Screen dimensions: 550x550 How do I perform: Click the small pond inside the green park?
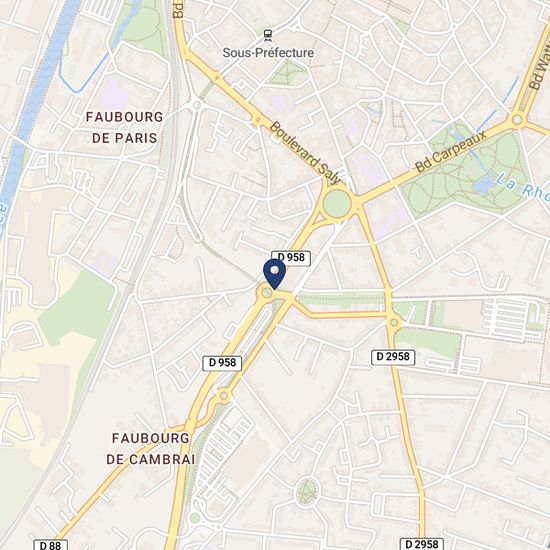point(483,185)
